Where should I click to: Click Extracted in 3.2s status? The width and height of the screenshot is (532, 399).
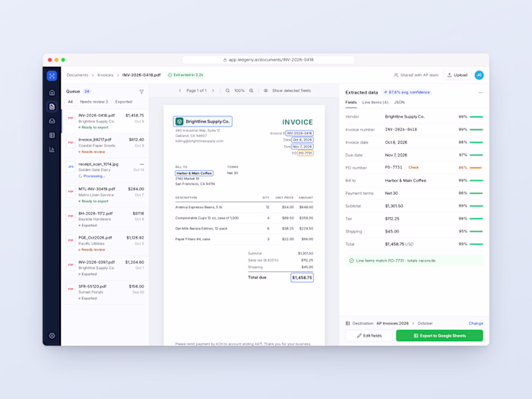point(185,75)
